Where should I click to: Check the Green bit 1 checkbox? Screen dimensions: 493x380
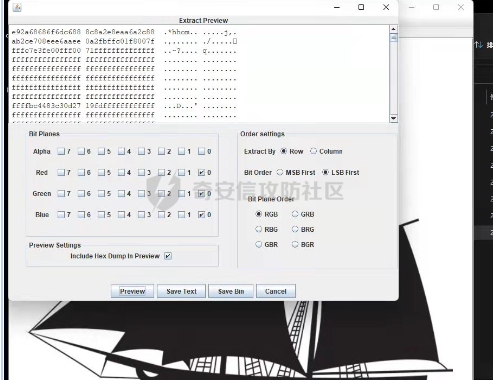(181, 194)
